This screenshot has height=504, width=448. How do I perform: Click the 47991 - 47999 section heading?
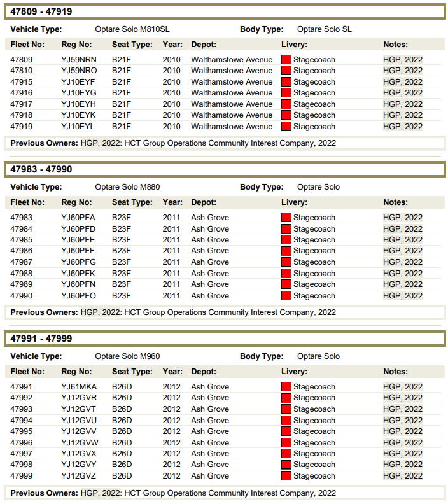click(x=41, y=339)
